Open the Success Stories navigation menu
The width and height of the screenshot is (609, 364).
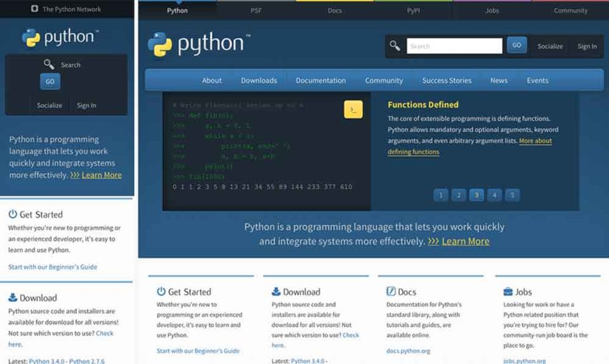point(447,81)
